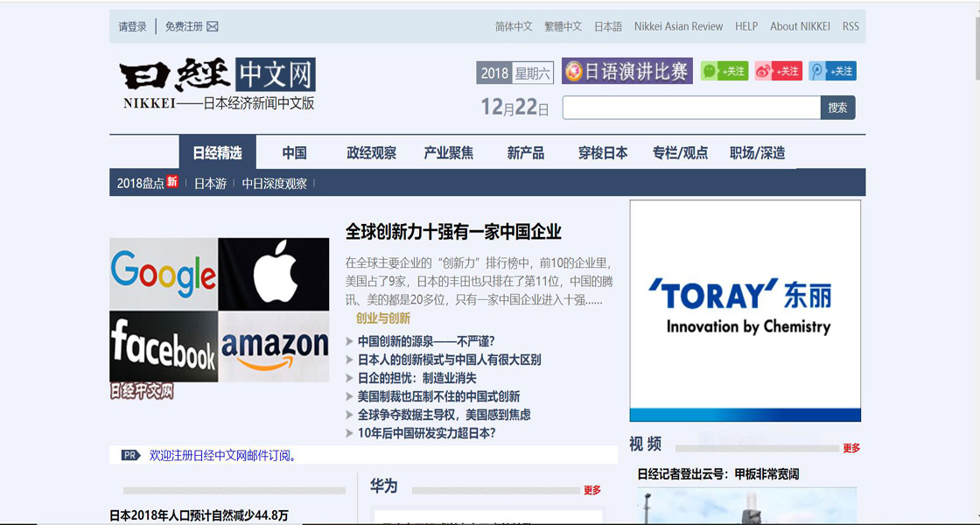Viewport: 980px width, 525px height.
Task: Click the 搜索 search button
Action: (x=837, y=108)
